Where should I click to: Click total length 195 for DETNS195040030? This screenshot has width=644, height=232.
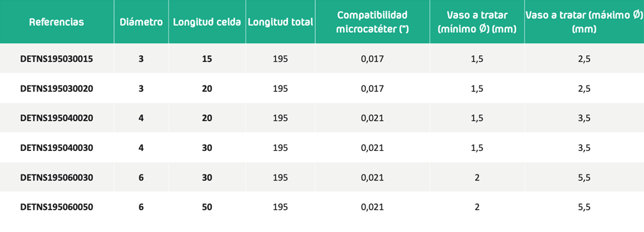click(x=281, y=148)
